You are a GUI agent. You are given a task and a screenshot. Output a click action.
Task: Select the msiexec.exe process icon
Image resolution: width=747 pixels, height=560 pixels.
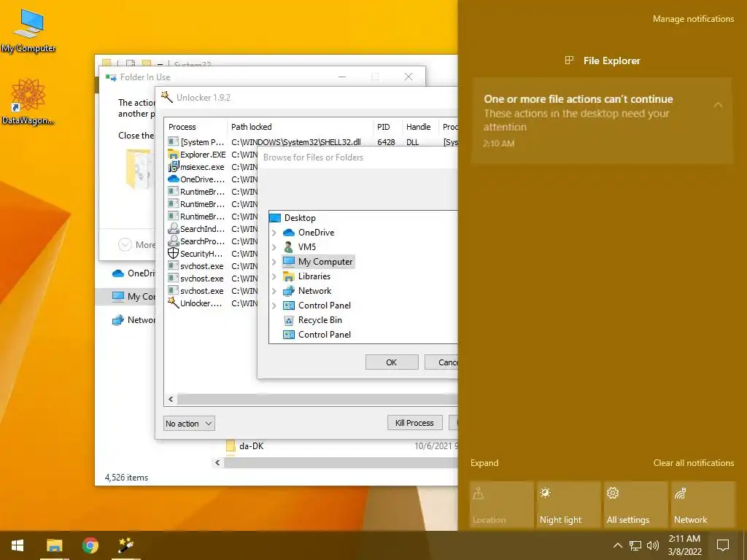click(x=174, y=167)
